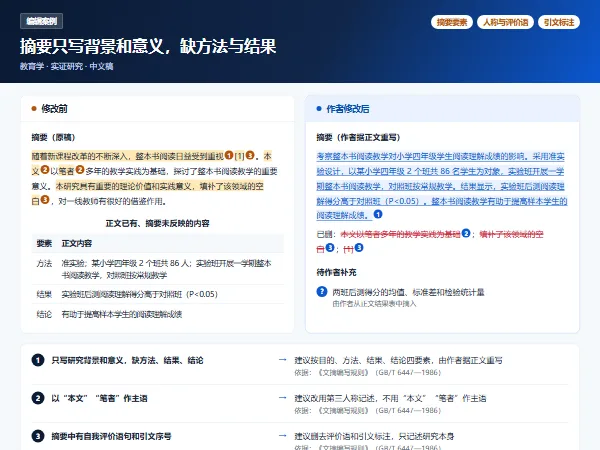Open the "作者修改后" panel header

(x=442, y=109)
